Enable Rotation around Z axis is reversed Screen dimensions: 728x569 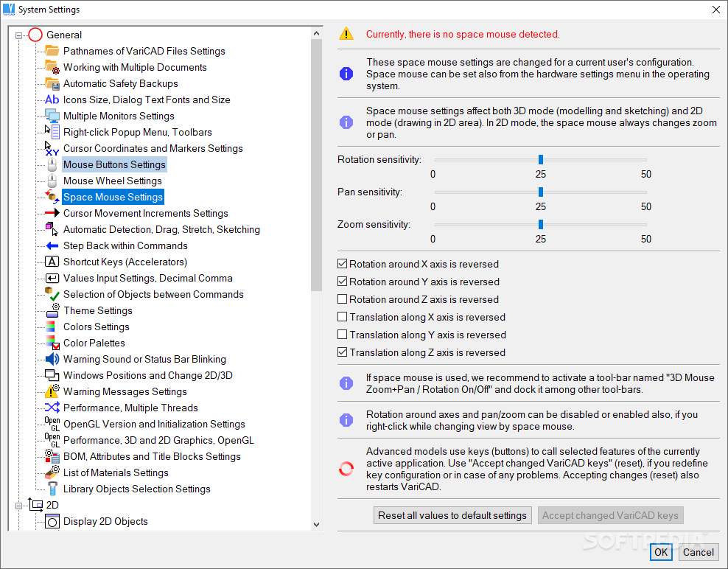[x=342, y=299]
